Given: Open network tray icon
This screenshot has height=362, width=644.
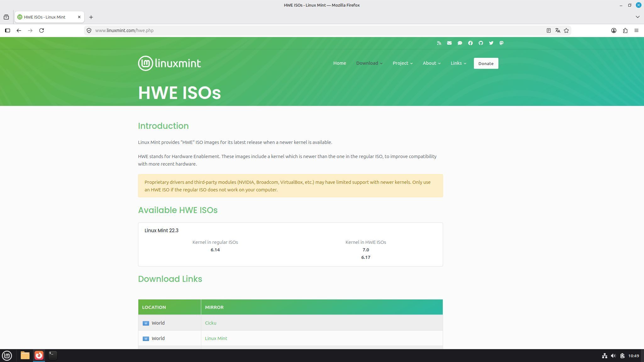Looking at the screenshot, I should [x=604, y=356].
